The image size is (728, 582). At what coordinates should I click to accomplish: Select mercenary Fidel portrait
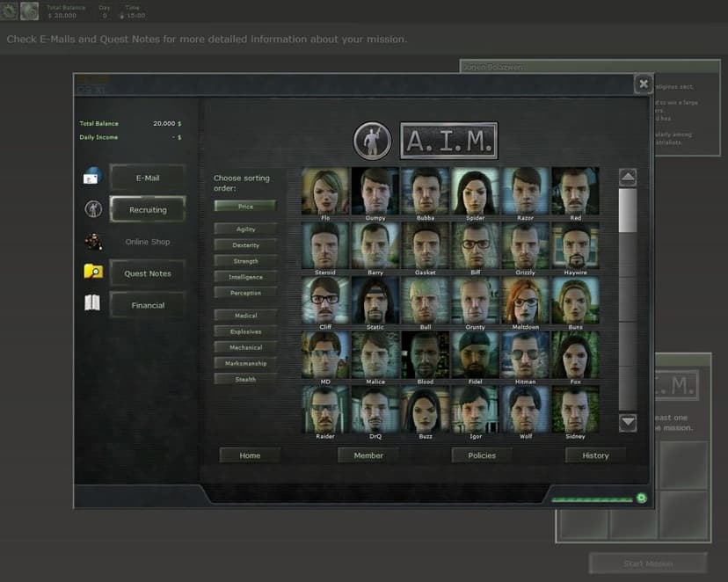(475, 354)
